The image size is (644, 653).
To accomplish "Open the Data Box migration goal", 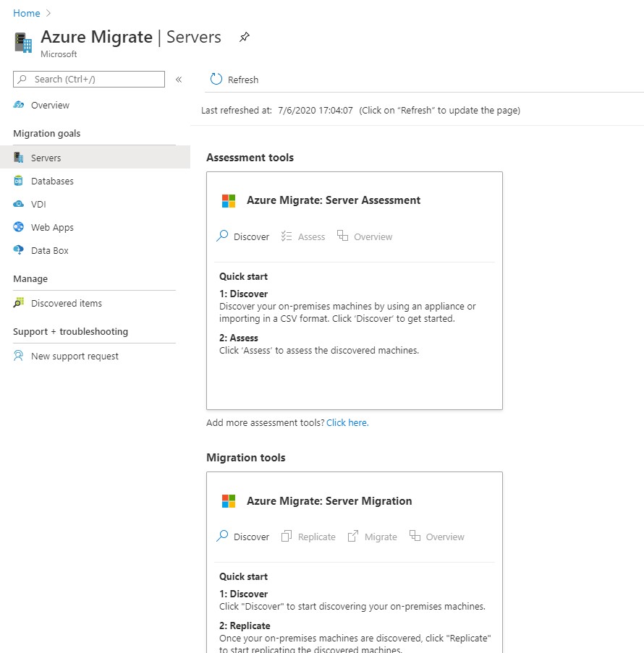I will 50,251.
